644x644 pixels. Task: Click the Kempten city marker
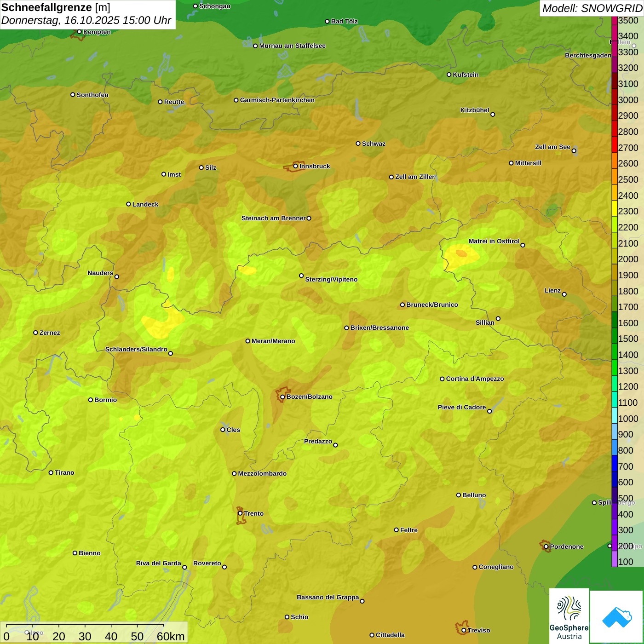point(80,32)
